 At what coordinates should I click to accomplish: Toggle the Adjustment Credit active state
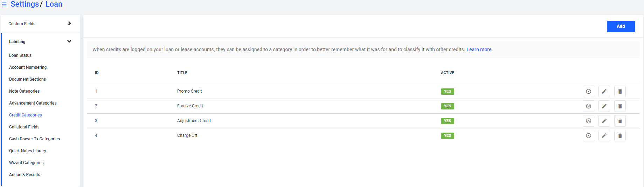click(588, 121)
